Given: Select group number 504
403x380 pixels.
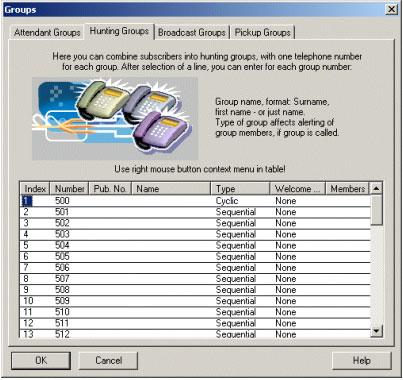Looking at the screenshot, I should pos(196,245).
